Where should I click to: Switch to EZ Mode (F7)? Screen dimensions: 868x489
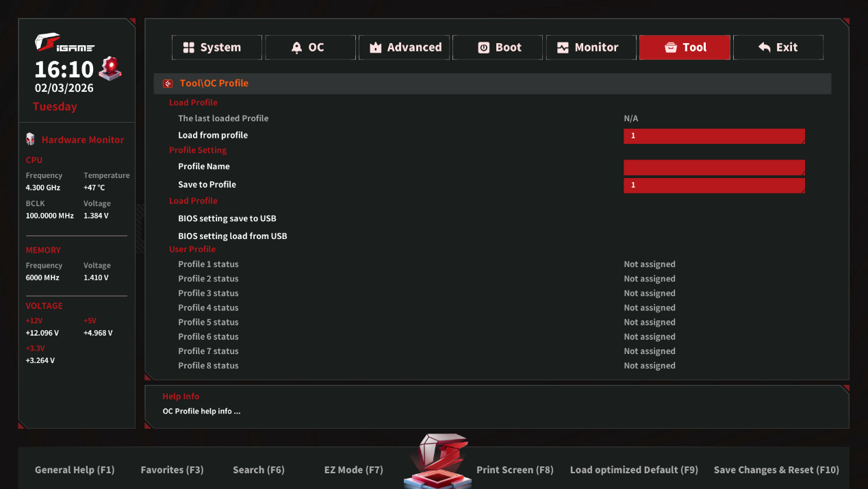point(353,470)
